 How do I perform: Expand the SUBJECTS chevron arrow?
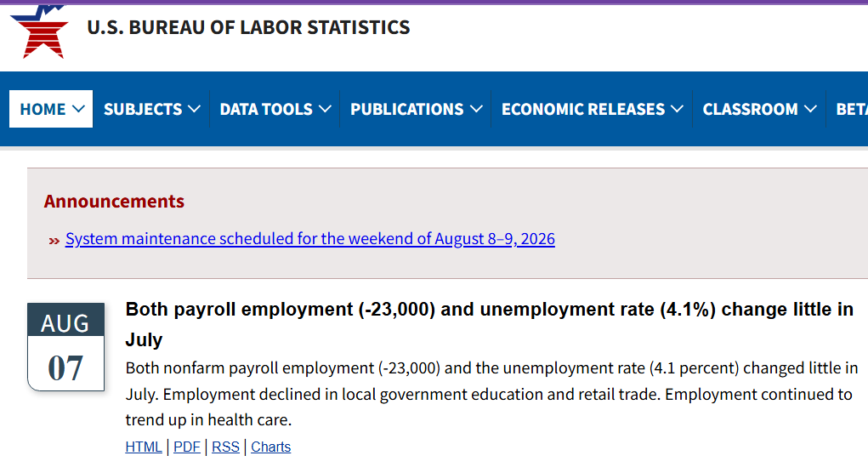click(x=194, y=109)
